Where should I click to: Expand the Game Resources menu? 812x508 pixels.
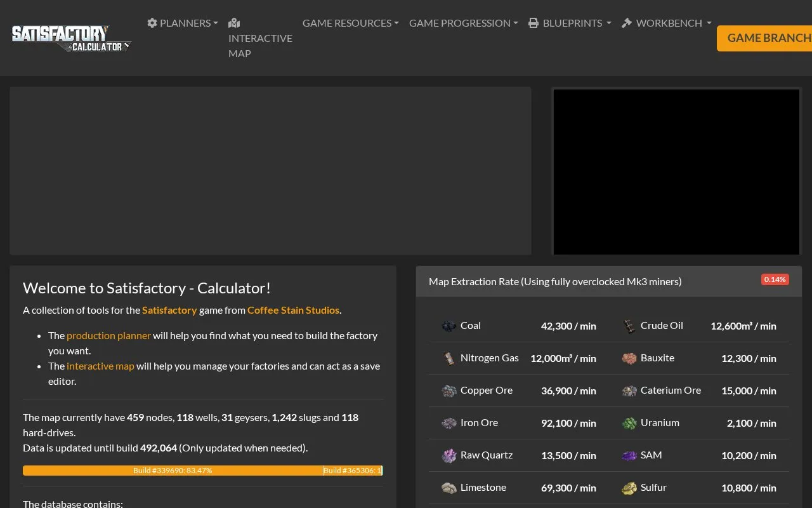click(351, 23)
